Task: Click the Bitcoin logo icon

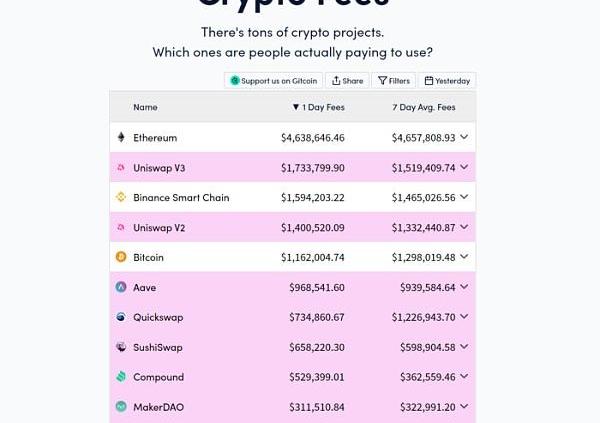Action: [121, 256]
